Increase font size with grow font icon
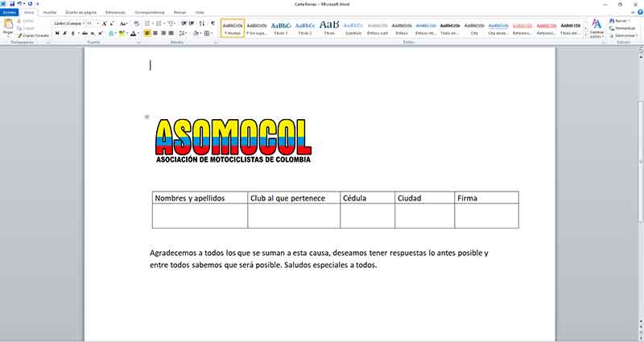This screenshot has height=342, width=644. click(x=105, y=24)
